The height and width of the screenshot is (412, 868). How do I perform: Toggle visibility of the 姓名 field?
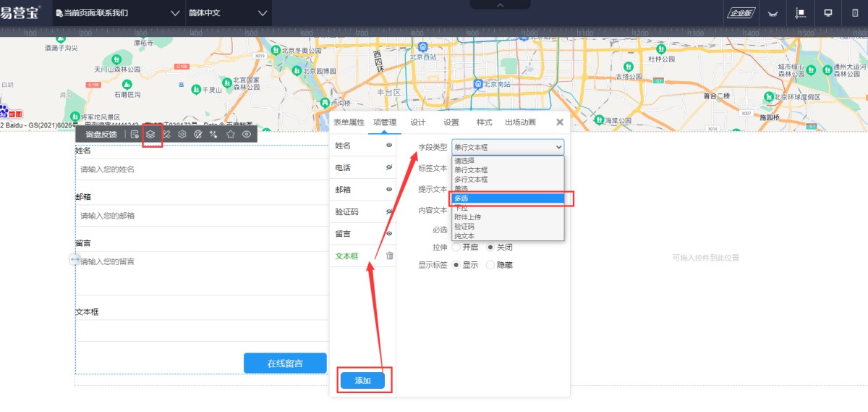pos(389,146)
